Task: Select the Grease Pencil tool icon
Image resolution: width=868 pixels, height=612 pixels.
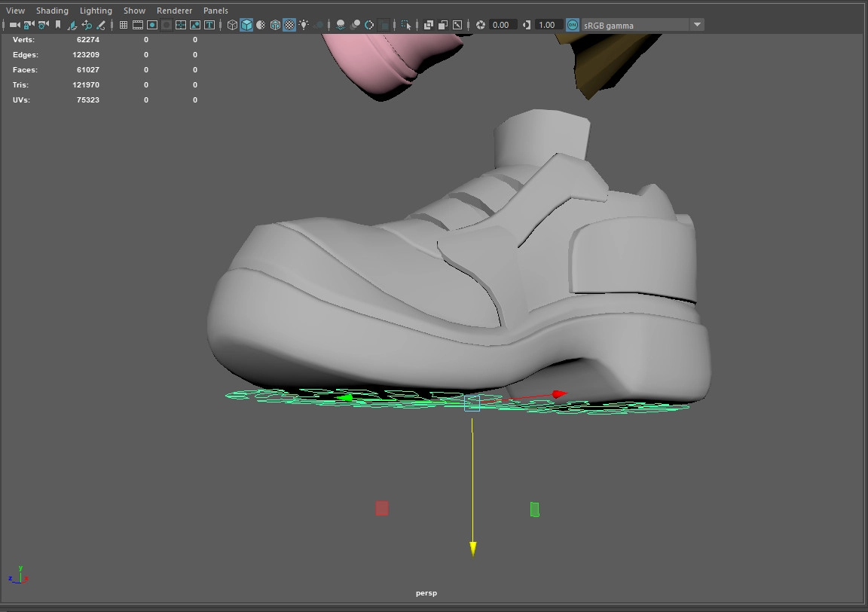Action: click(100, 25)
